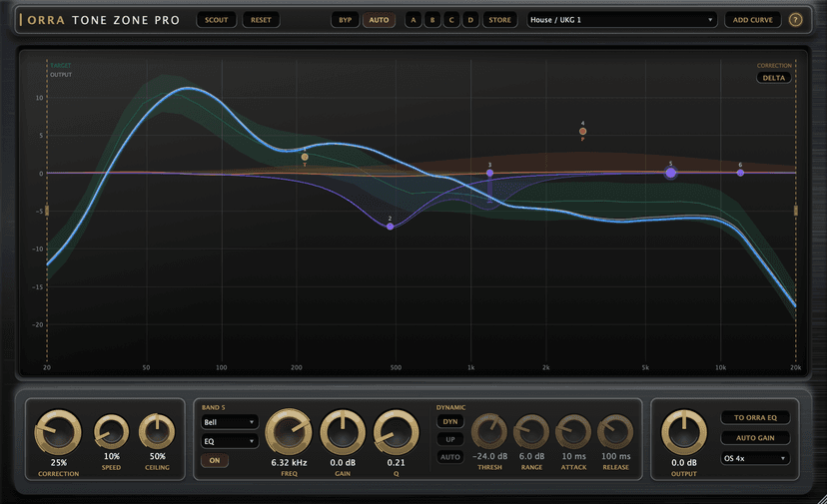This screenshot has height=504, width=827.
Task: Click the CEILING knob
Action: [x=157, y=432]
